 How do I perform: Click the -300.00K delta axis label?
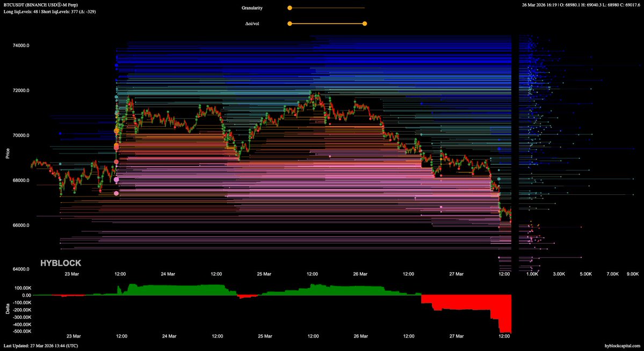pyautogui.click(x=22, y=317)
